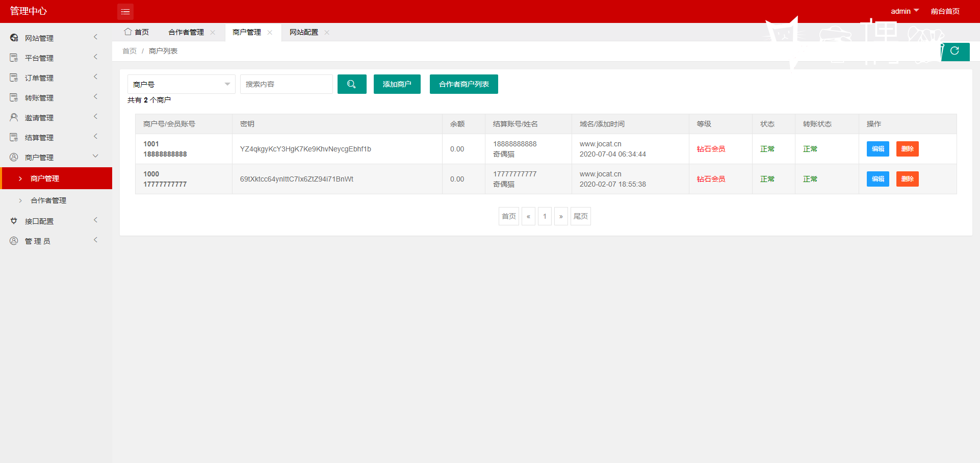Click the magnifier search button

352,84
